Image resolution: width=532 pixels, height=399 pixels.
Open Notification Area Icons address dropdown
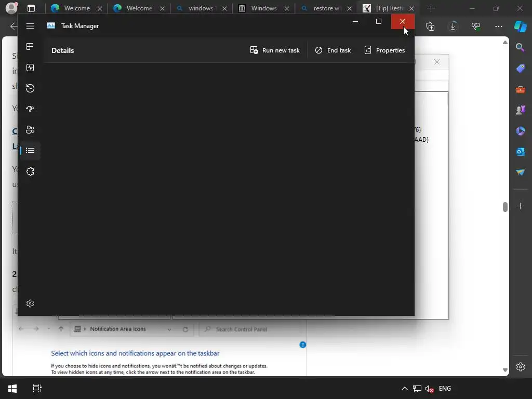169,329
